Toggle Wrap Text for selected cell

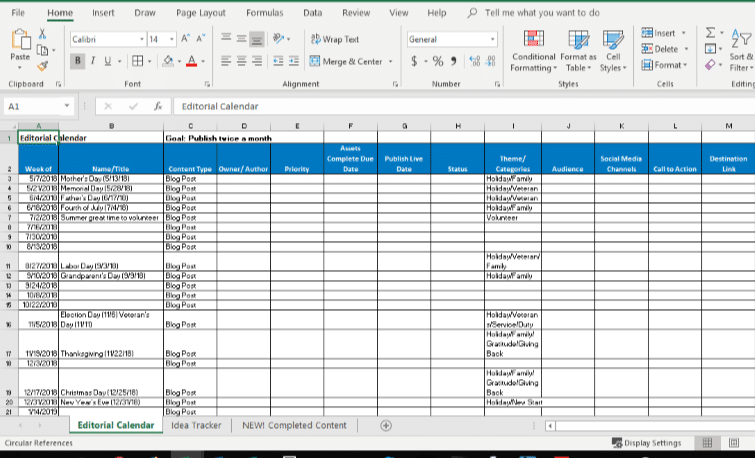[335, 39]
